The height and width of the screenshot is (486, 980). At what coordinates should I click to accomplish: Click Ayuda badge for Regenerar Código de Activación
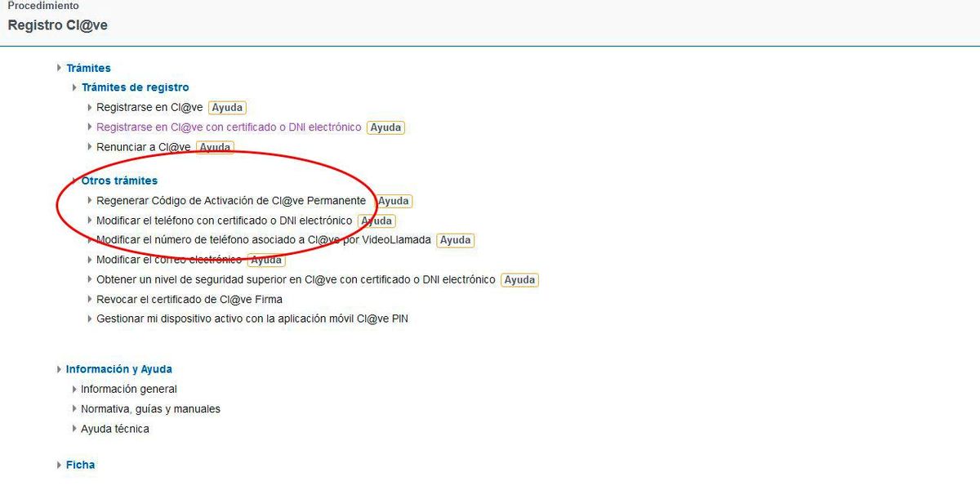click(x=393, y=201)
